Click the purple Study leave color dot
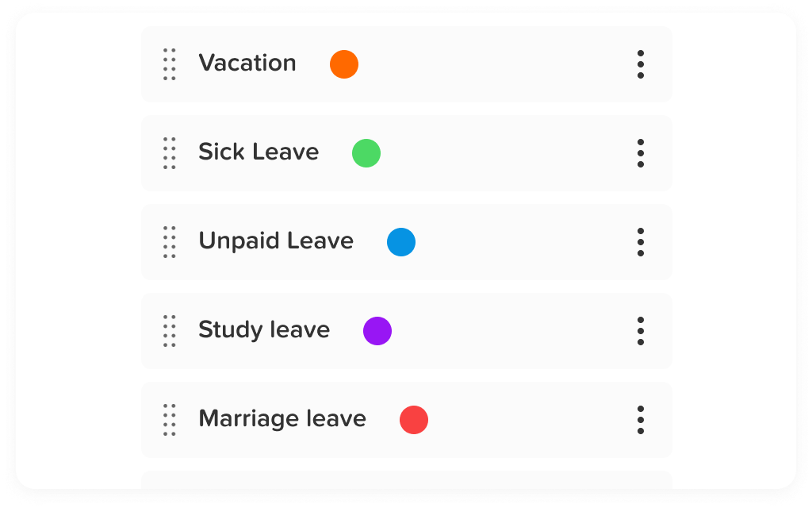812x508 pixels. pos(377,331)
